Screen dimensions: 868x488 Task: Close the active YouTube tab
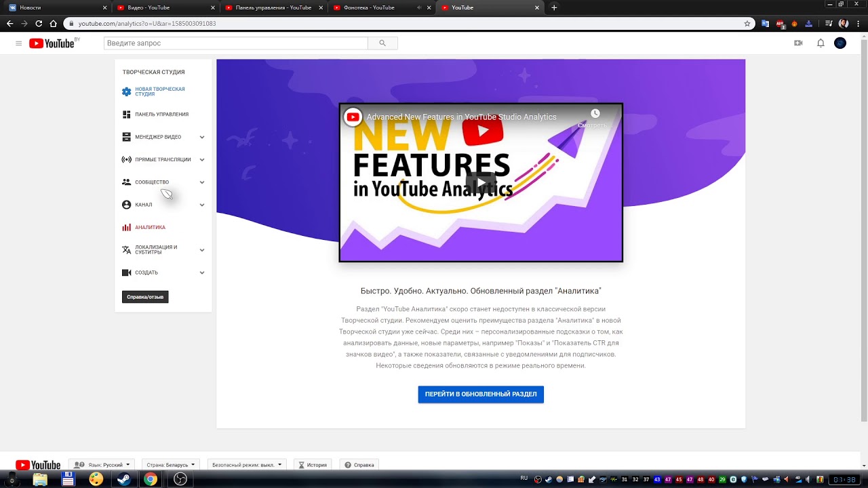click(537, 7)
